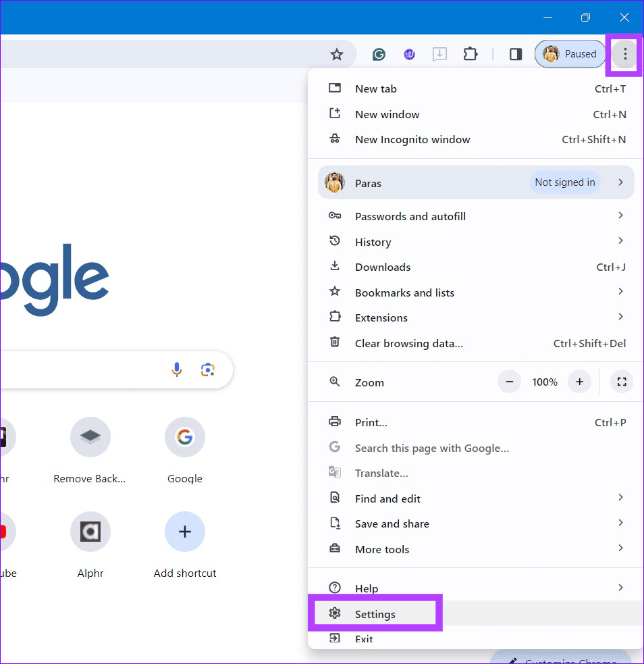Click the fullscreen zoom icon

pyautogui.click(x=622, y=382)
